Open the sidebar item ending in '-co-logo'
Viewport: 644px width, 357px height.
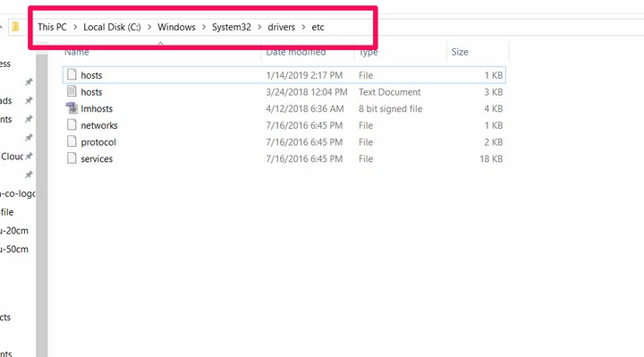(x=17, y=193)
